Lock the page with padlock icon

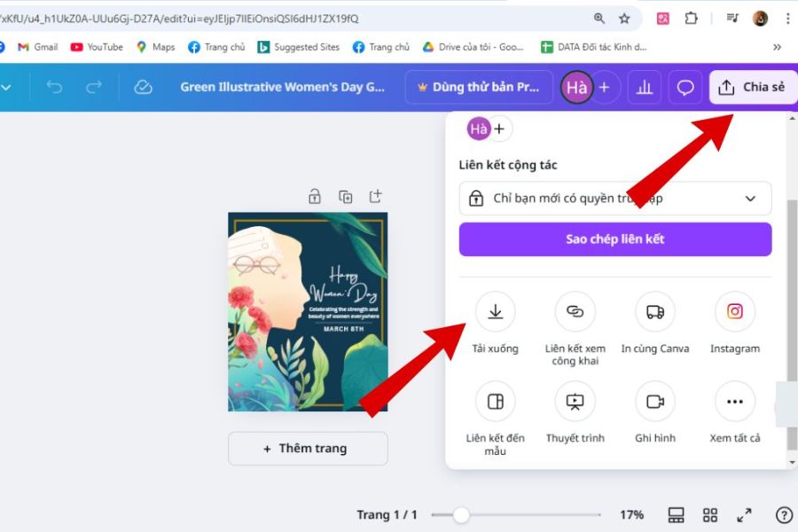click(x=315, y=197)
